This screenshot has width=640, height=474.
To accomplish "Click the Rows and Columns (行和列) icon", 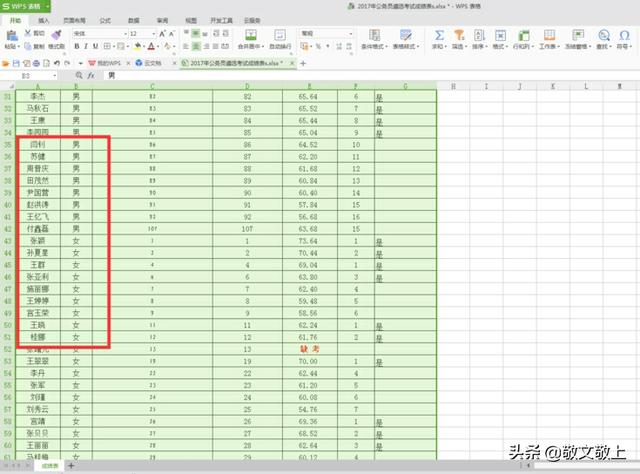I will point(523,36).
